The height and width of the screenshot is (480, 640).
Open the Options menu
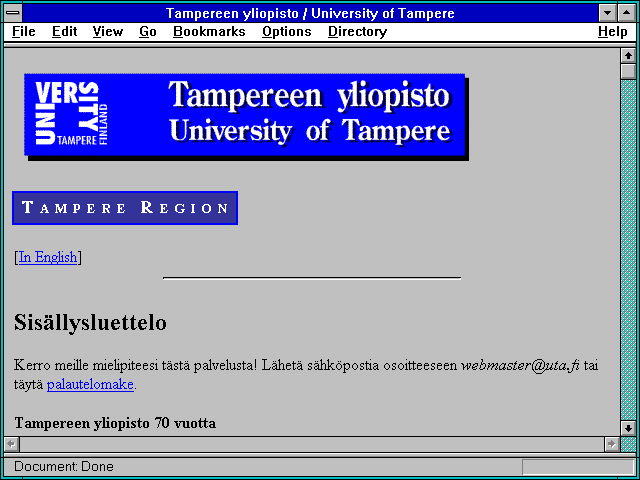287,32
